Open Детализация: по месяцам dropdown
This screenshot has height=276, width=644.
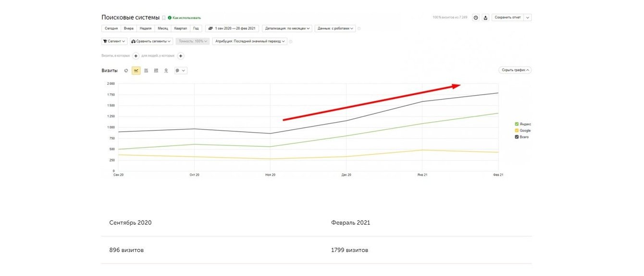[x=287, y=28]
